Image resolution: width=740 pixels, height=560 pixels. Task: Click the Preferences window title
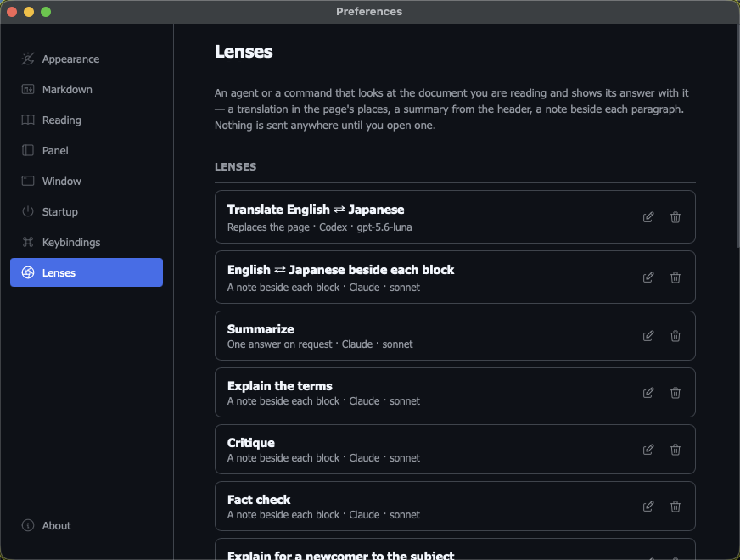[x=369, y=12]
